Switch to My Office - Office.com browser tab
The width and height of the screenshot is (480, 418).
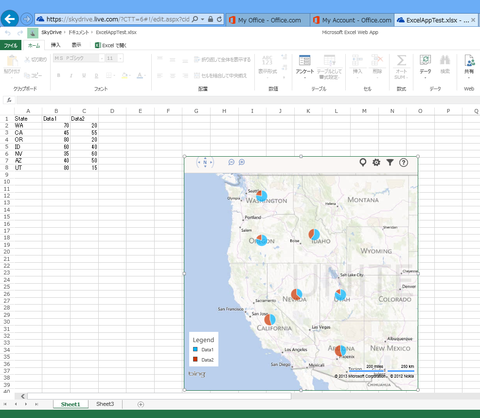click(x=269, y=20)
